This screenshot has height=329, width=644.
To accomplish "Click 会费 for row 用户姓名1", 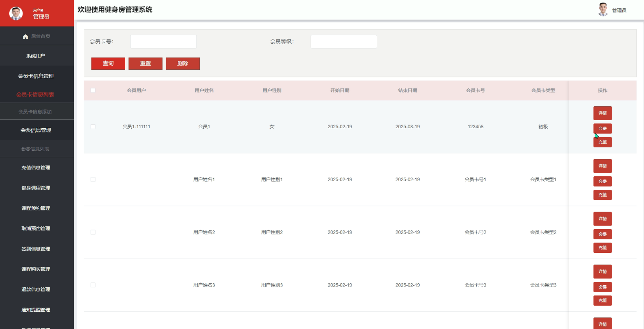I will click(603, 182).
